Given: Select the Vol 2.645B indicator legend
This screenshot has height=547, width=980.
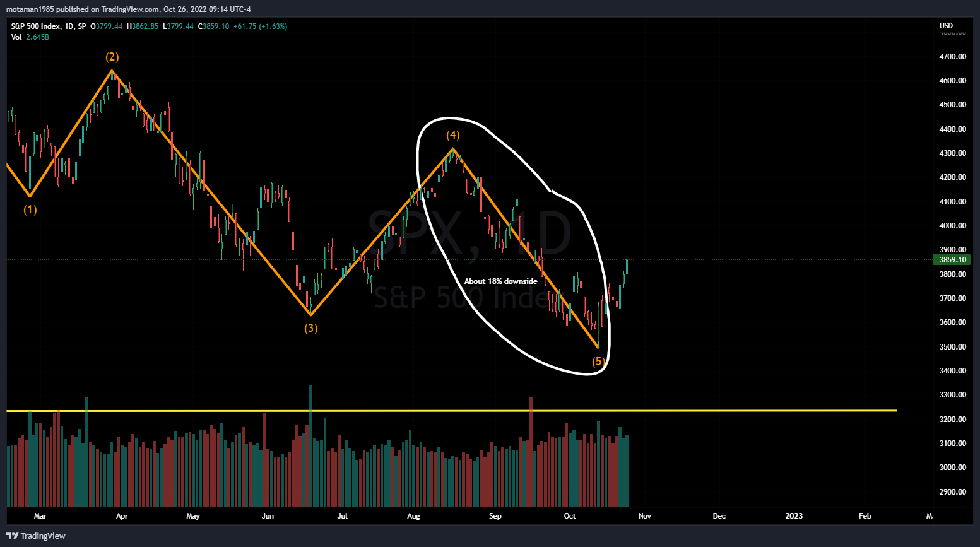Looking at the screenshot, I should tap(30, 37).
